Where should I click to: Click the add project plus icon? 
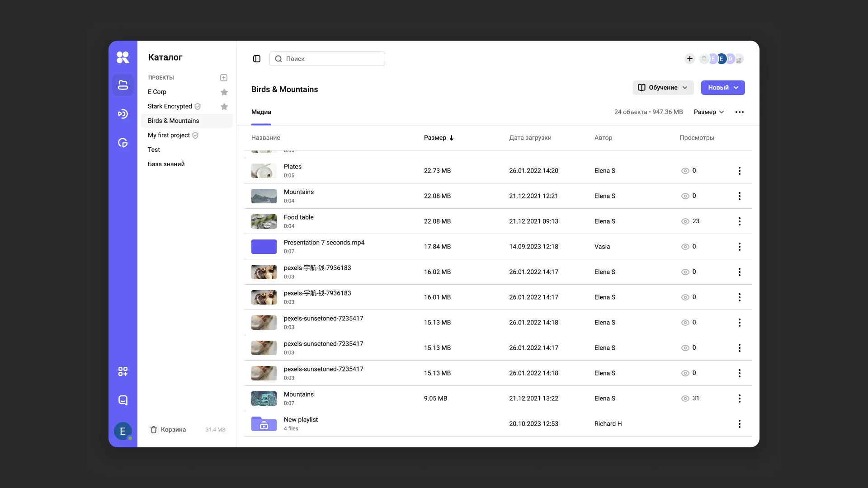click(x=224, y=78)
